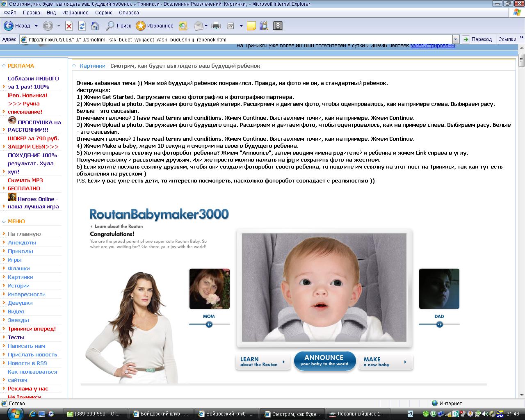Click the Print toolbar icon
This screenshot has height=420, width=525.
(216, 26)
